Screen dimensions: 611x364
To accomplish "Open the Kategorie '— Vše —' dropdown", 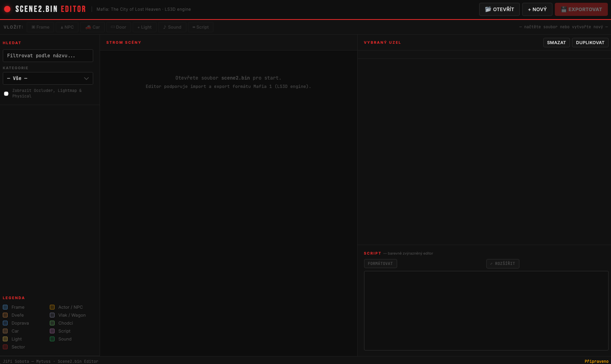I will tap(48, 78).
